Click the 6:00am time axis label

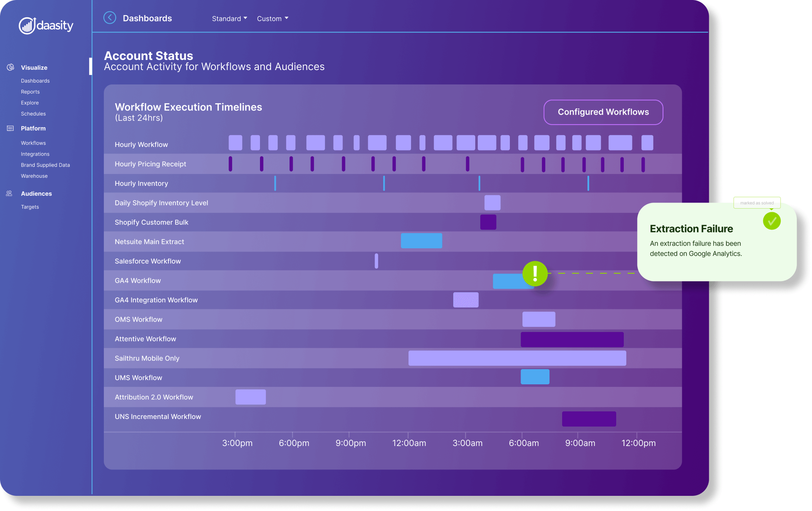pyautogui.click(x=524, y=443)
